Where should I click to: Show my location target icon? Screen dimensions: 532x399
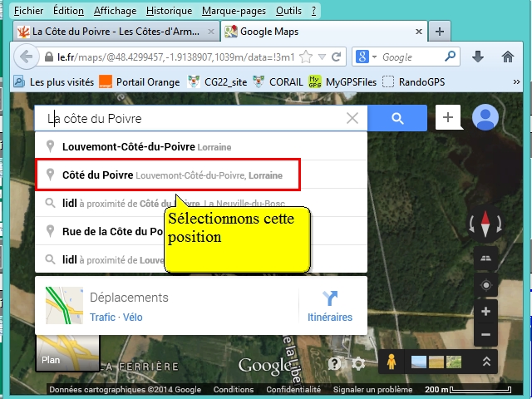485,284
